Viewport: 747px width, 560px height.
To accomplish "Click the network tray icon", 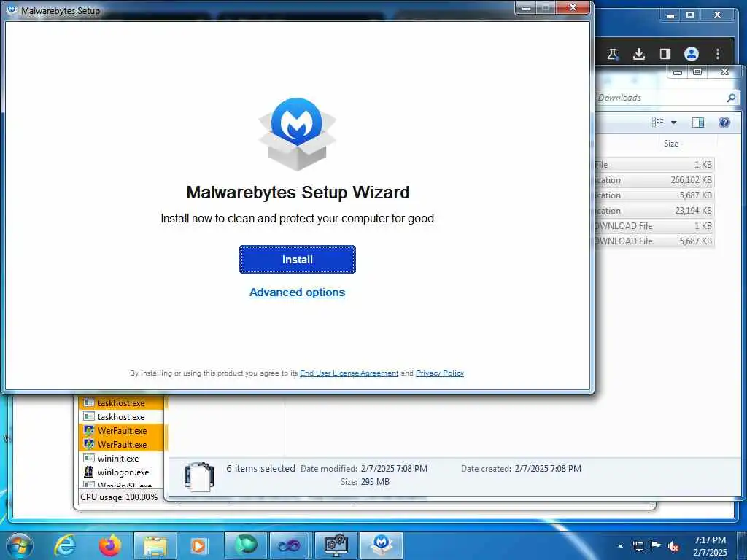I will click(638, 546).
